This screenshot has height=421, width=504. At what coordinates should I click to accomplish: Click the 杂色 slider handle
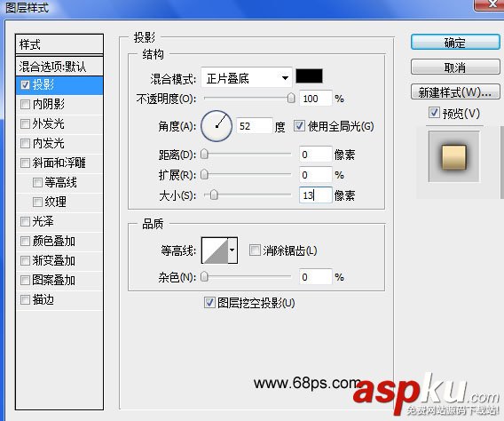coord(204,276)
